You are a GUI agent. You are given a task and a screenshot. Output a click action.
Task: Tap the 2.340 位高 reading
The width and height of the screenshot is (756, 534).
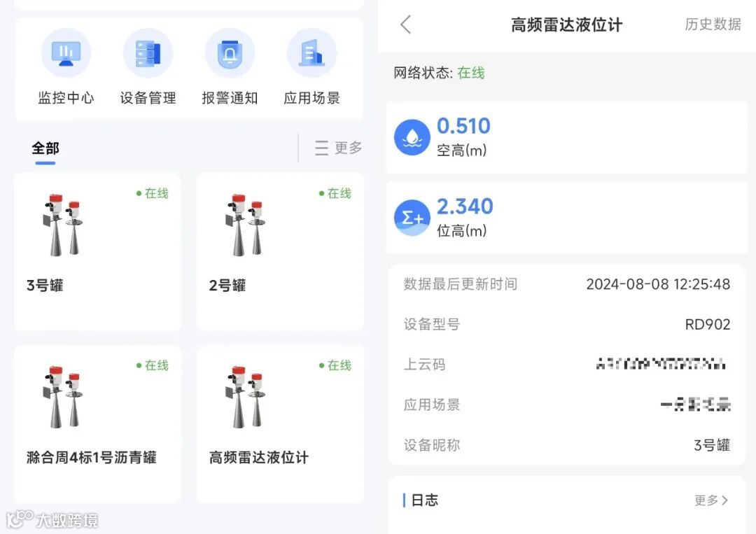pyautogui.click(x=465, y=206)
